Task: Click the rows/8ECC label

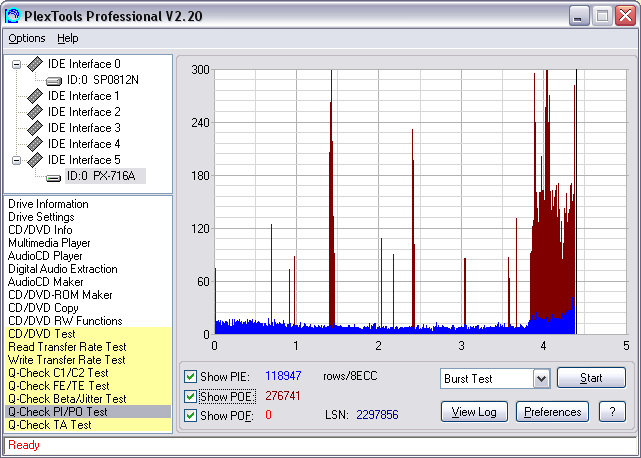Action: coord(350,376)
